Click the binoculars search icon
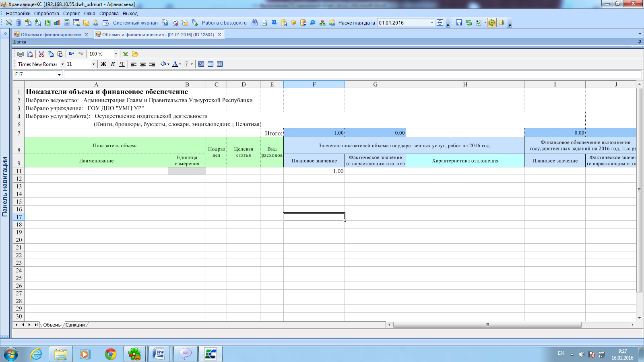Image resolution: width=644 pixels, height=362 pixels. tap(254, 23)
